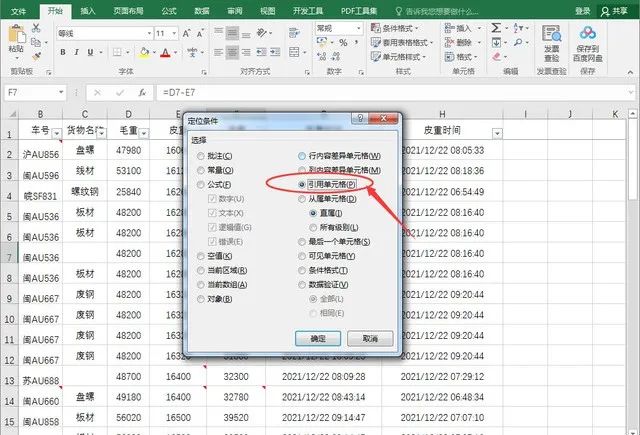
Task: Toggle Italic formatting
Action: coord(76,52)
